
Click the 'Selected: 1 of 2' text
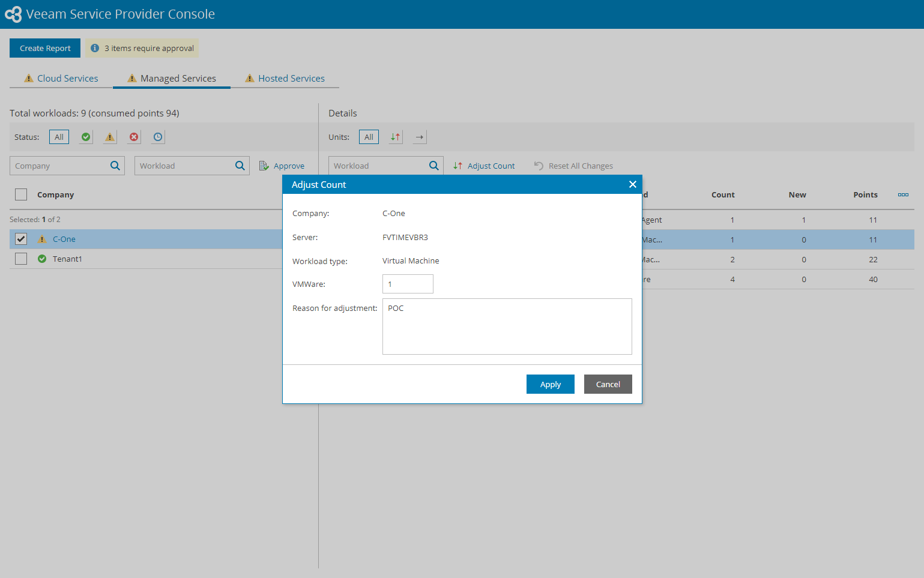pyautogui.click(x=35, y=220)
